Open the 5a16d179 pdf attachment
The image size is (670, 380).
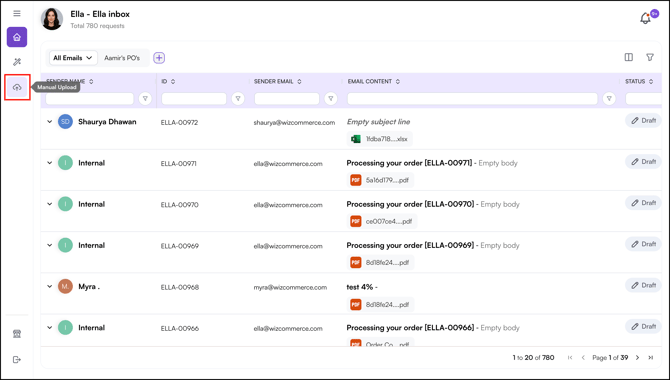380,180
